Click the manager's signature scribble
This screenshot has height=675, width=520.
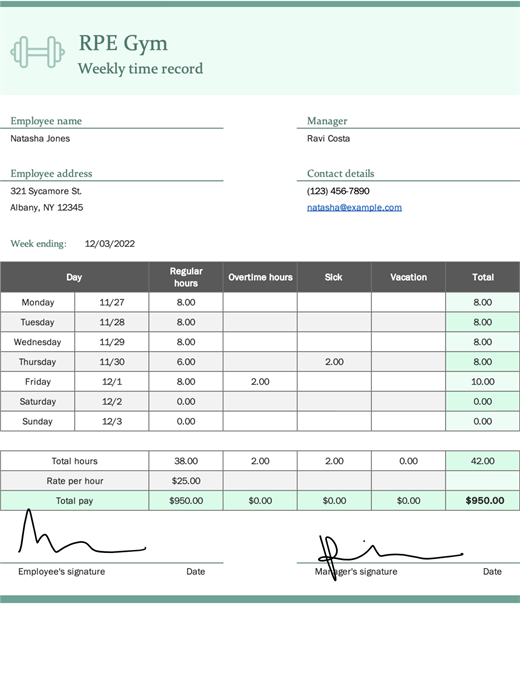click(390, 557)
